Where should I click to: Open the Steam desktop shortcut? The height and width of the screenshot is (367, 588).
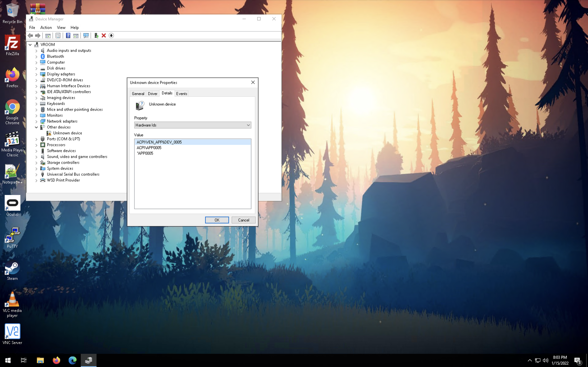click(x=12, y=271)
